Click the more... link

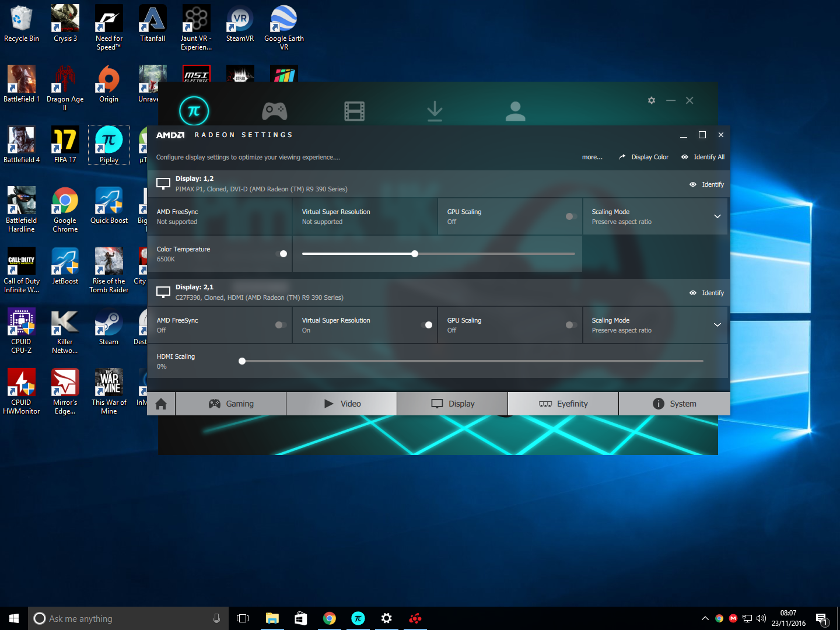pos(592,157)
